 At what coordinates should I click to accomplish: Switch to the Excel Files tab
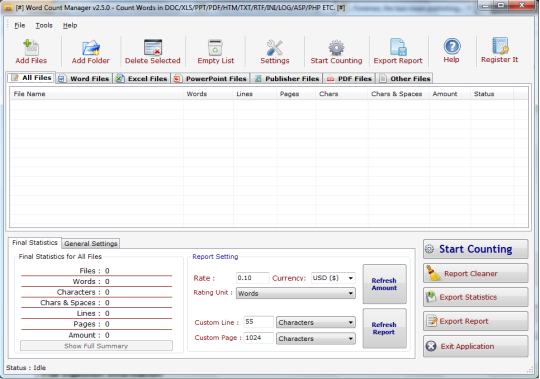(142, 79)
